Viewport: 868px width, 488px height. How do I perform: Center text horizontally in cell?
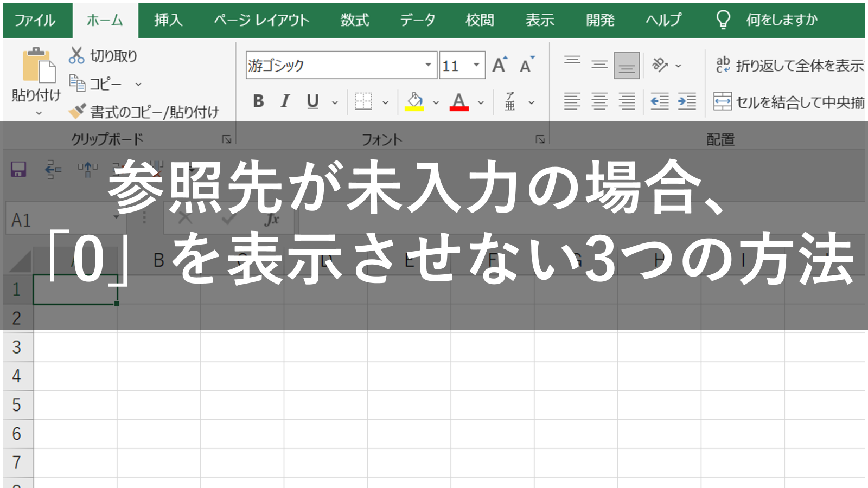coord(599,101)
